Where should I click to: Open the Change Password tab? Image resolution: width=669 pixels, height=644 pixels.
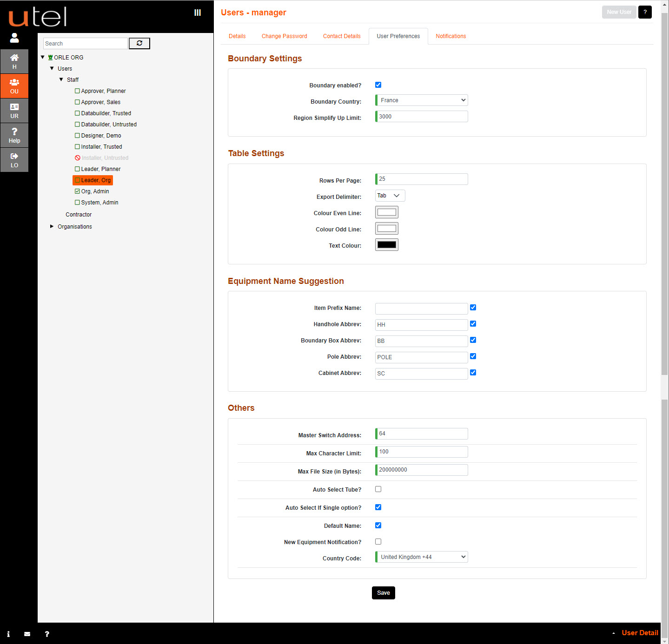pyautogui.click(x=284, y=36)
